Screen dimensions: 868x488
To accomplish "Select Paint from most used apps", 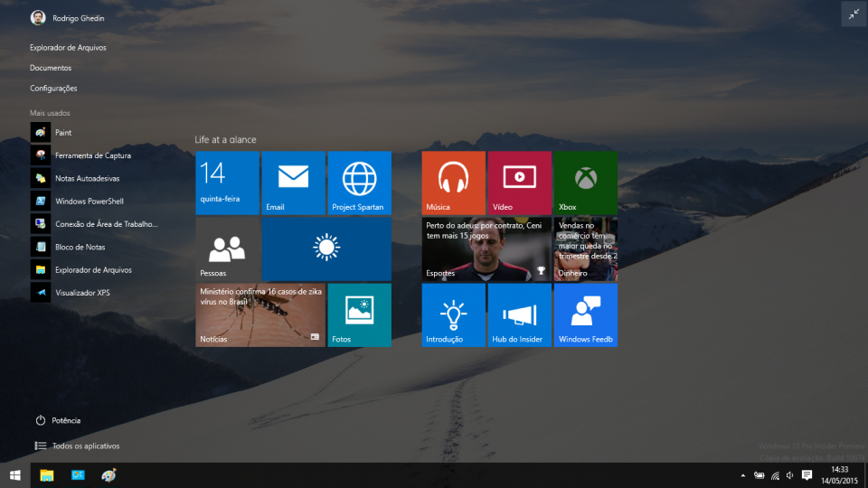I will pos(63,133).
